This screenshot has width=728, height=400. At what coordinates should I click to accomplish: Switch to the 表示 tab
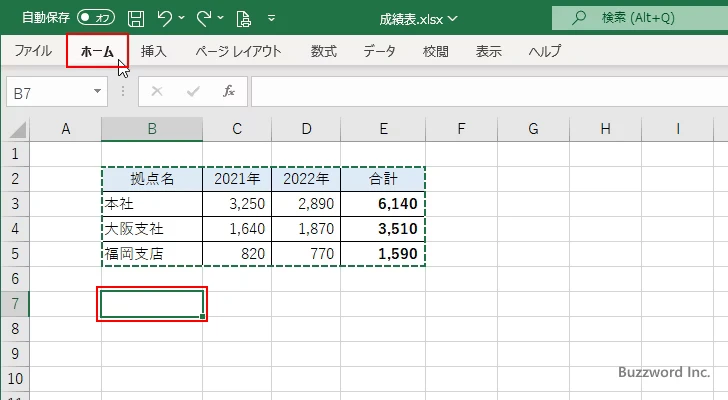[488, 51]
